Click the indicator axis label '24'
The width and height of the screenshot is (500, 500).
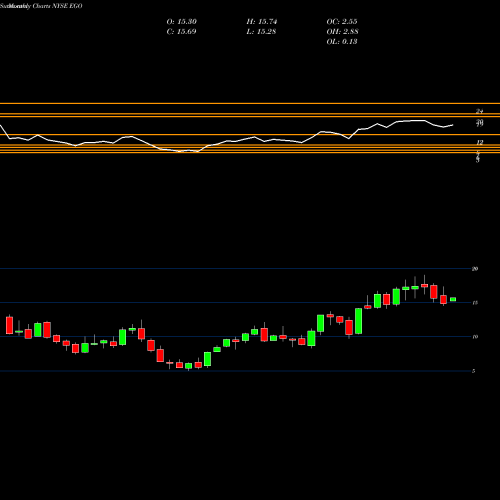[x=479, y=111]
